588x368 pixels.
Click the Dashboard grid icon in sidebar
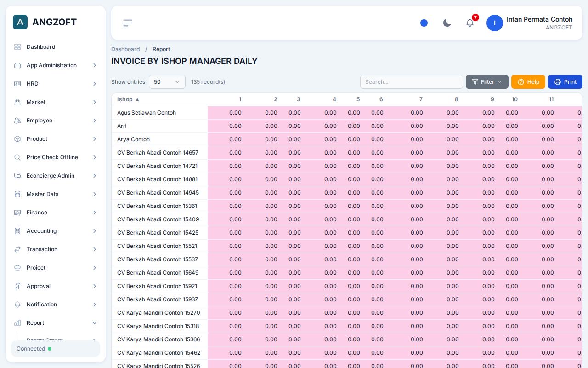[17, 47]
